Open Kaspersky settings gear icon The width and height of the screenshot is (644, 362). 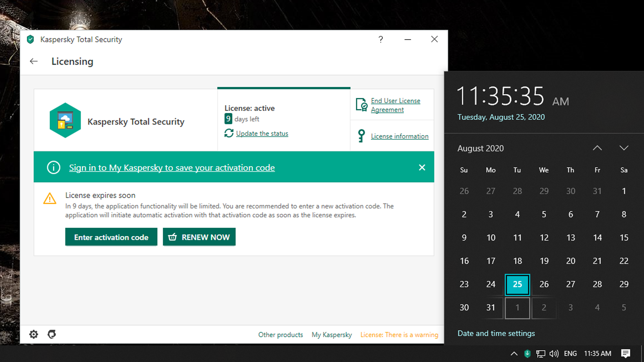point(34,334)
